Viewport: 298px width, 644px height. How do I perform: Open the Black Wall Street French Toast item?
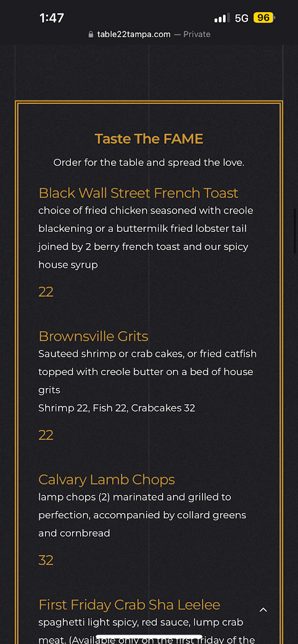pos(139,193)
